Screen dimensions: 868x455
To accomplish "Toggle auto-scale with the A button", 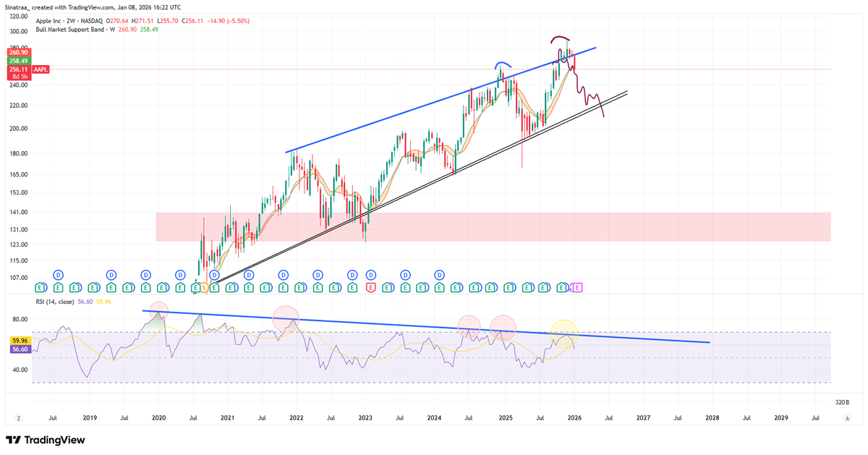I will [847, 417].
